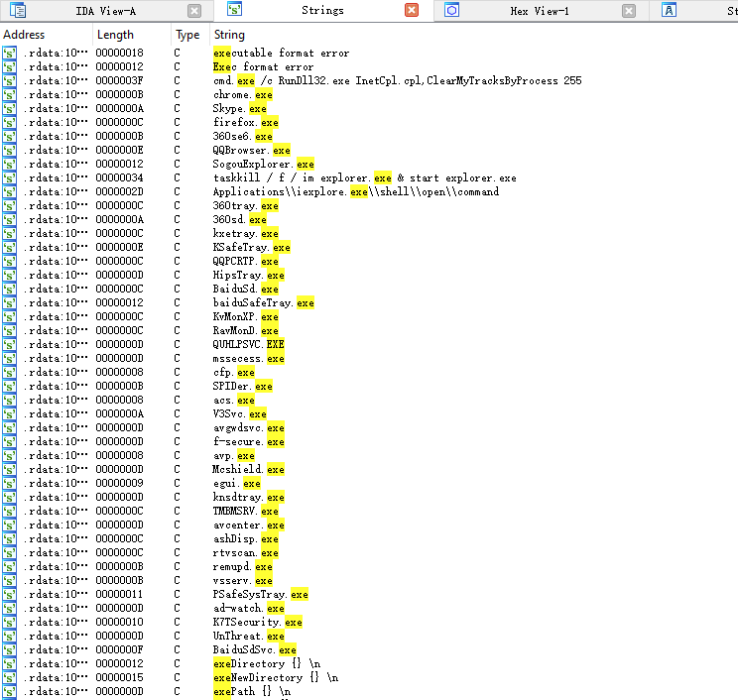Select the 'exeNewDirectory {} \n' string

pos(276,677)
